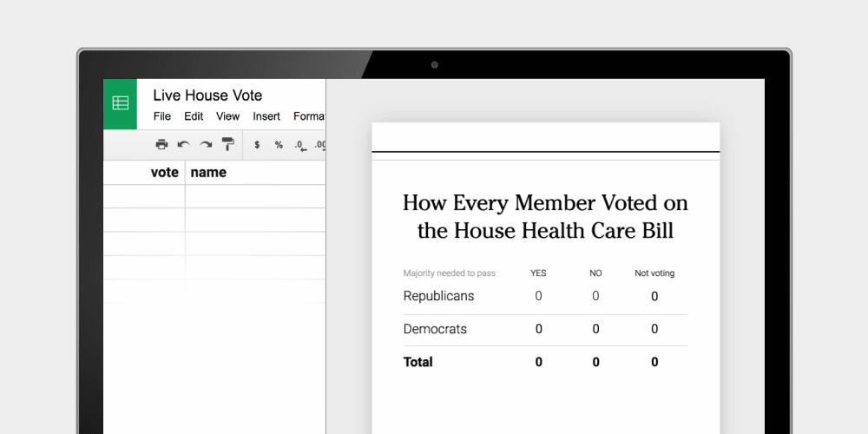Click Republicans YES count value
The width and height of the screenshot is (868, 434).
539,296
